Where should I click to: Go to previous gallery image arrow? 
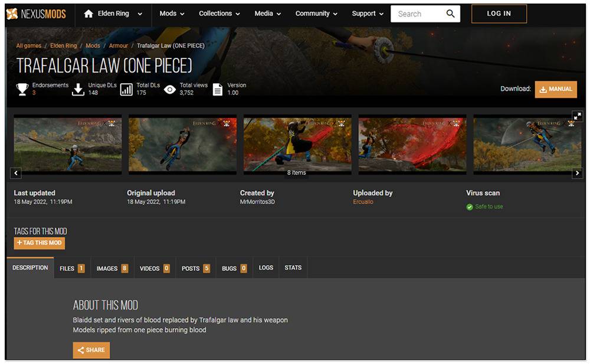[x=16, y=173]
